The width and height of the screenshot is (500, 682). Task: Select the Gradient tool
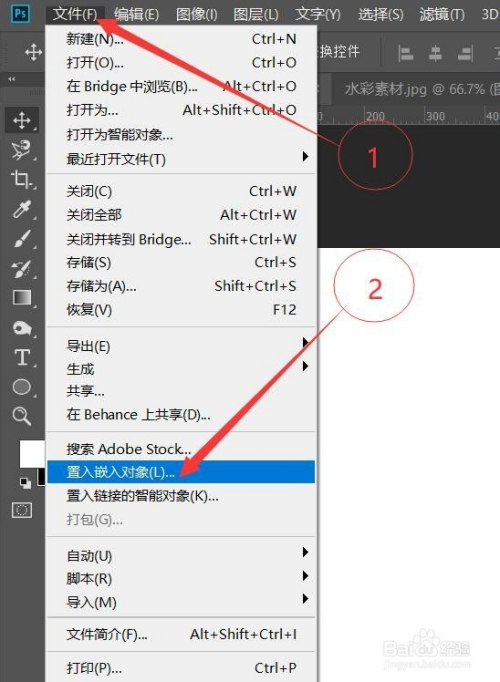pos(22,298)
